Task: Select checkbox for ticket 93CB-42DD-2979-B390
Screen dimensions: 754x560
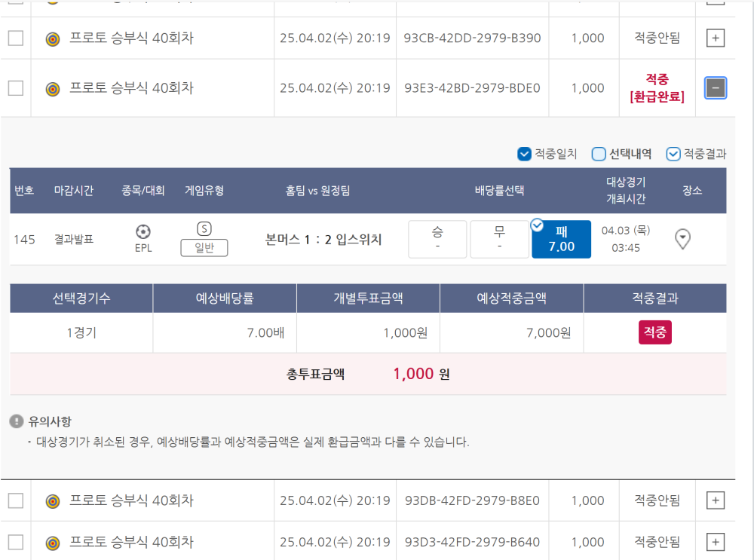Action: click(x=16, y=38)
